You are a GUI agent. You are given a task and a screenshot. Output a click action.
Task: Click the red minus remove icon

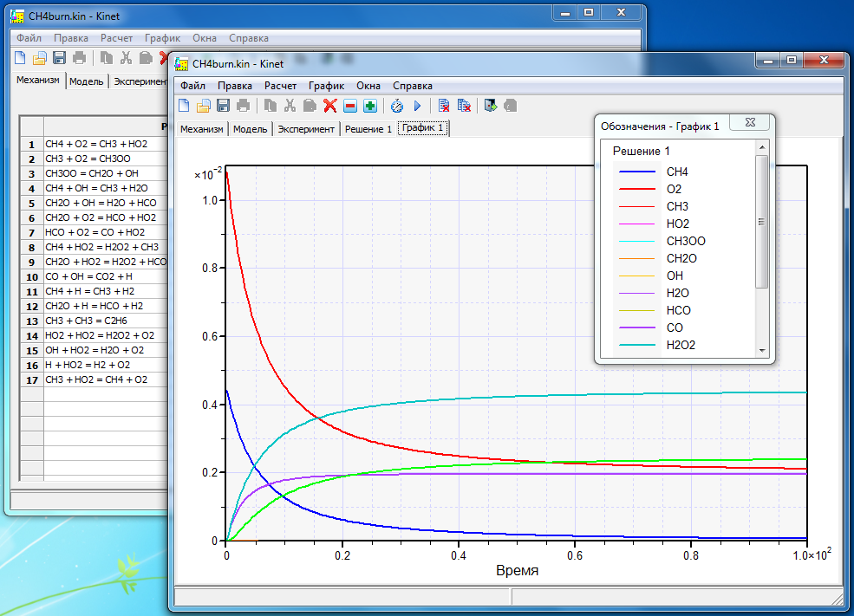(350, 106)
